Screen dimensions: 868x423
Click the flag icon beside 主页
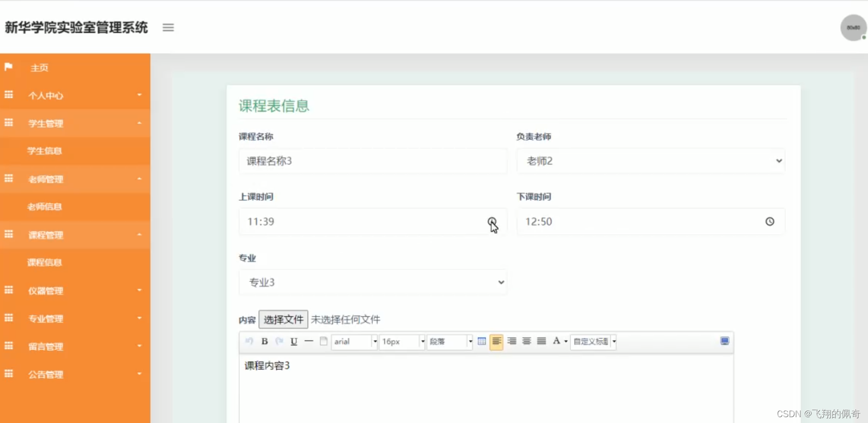point(9,67)
